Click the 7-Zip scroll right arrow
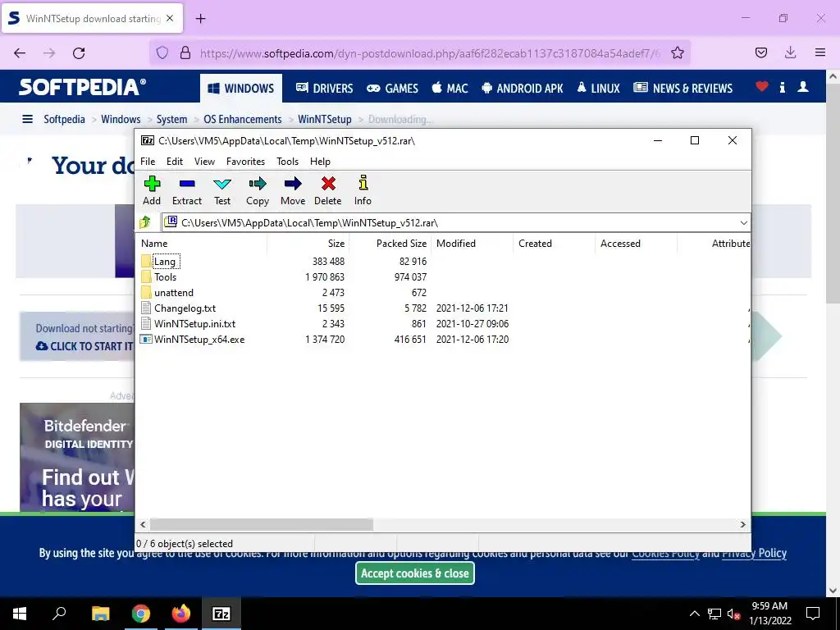This screenshot has height=630, width=840. [x=743, y=524]
